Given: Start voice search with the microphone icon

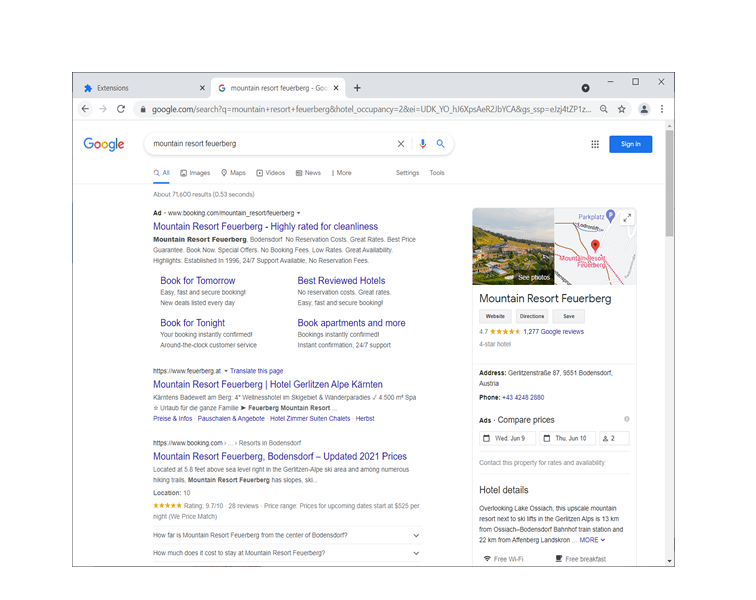Looking at the screenshot, I should point(422,144).
